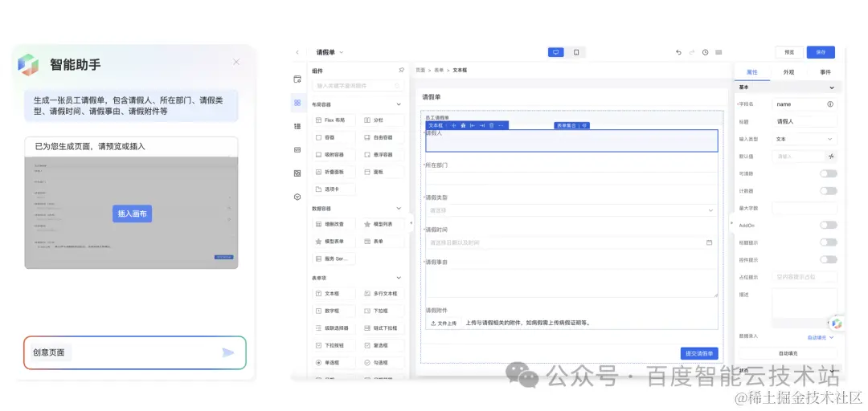Switch to the 属性 tab
Image resolution: width=868 pixels, height=411 pixels.
tap(751, 72)
